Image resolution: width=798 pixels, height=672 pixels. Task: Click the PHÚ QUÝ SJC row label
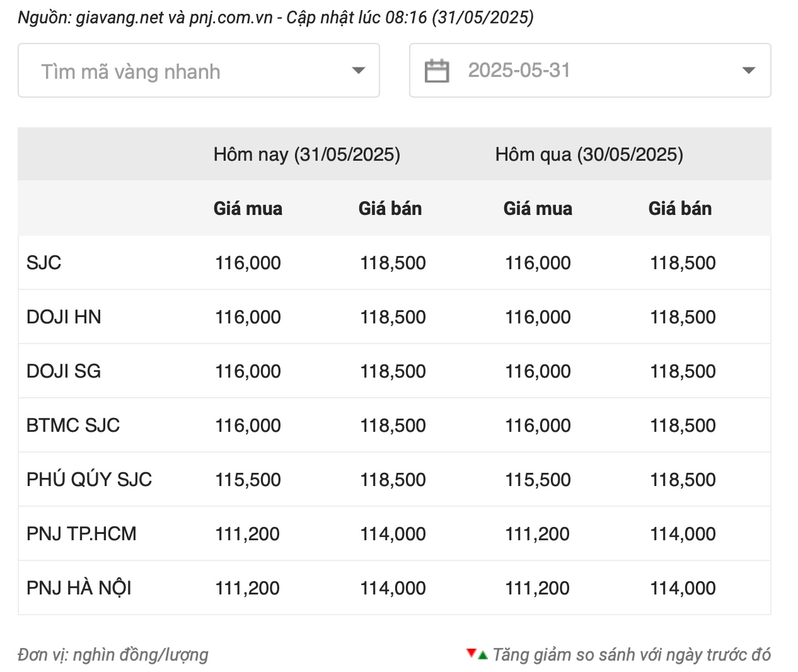89,480
